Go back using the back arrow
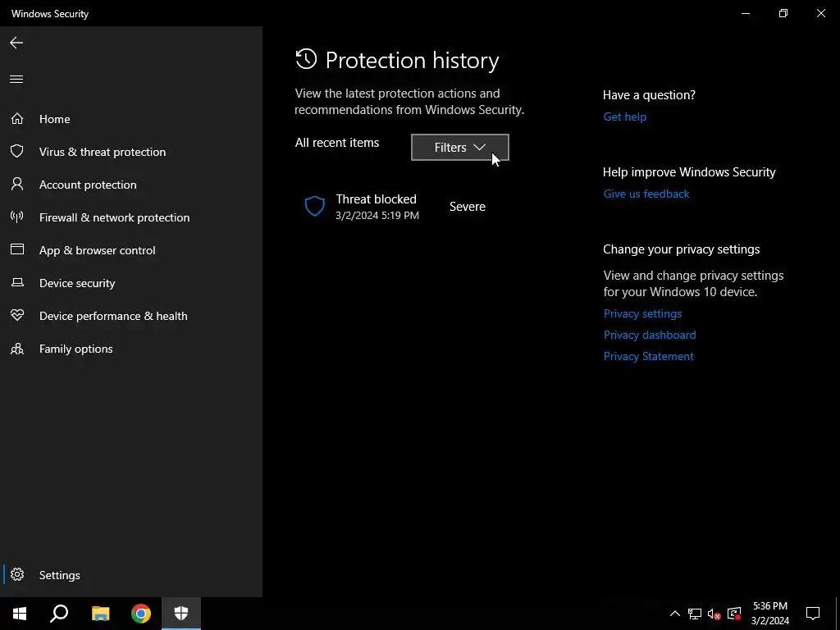840x630 pixels. (16, 43)
